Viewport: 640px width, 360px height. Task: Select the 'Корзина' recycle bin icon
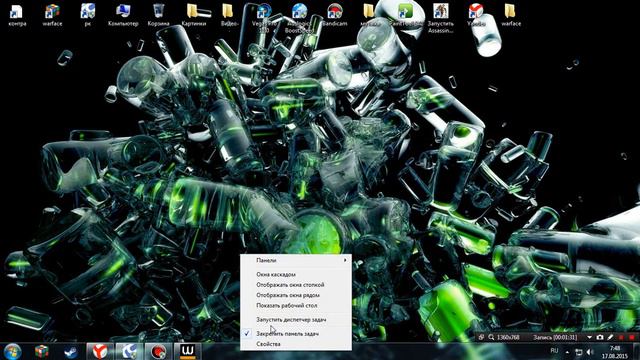pos(158,15)
